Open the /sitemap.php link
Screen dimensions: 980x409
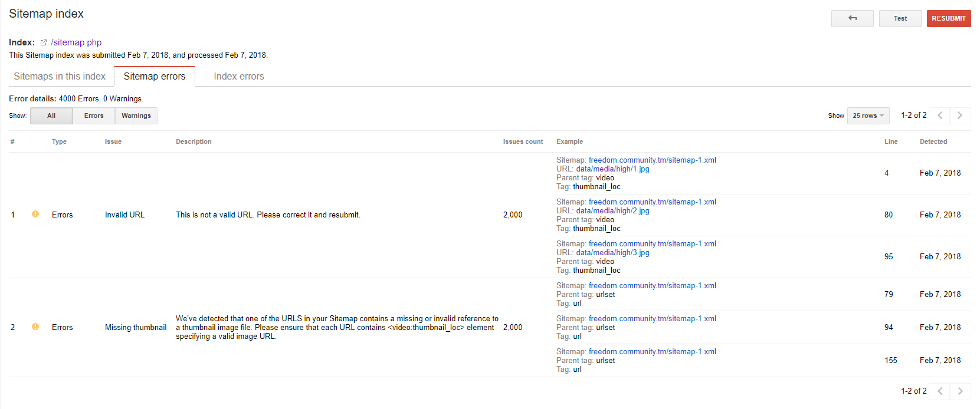(x=76, y=42)
